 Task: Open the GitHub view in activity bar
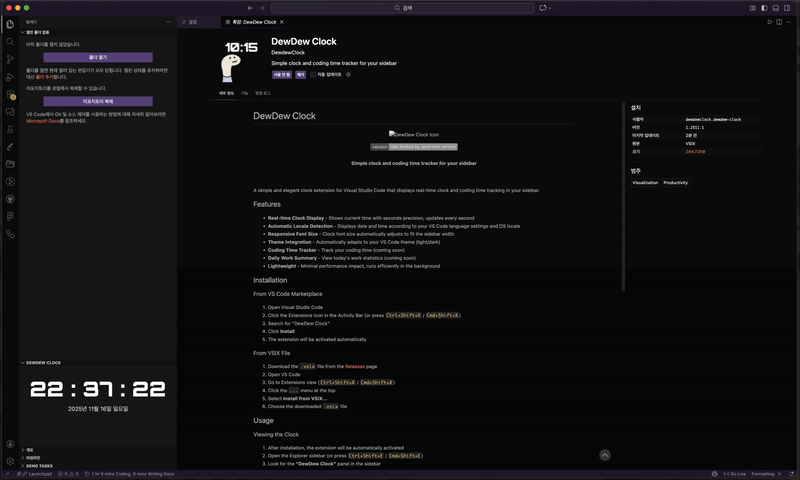click(x=10, y=199)
